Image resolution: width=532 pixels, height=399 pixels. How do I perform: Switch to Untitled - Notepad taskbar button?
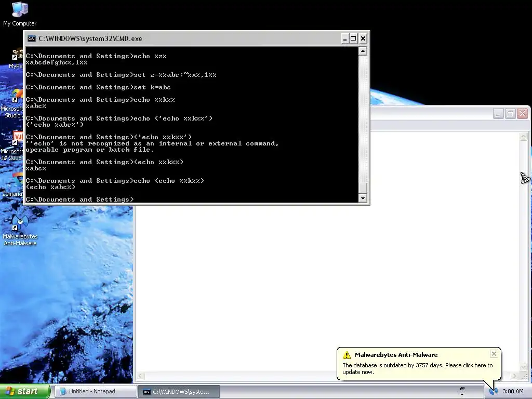click(x=95, y=391)
